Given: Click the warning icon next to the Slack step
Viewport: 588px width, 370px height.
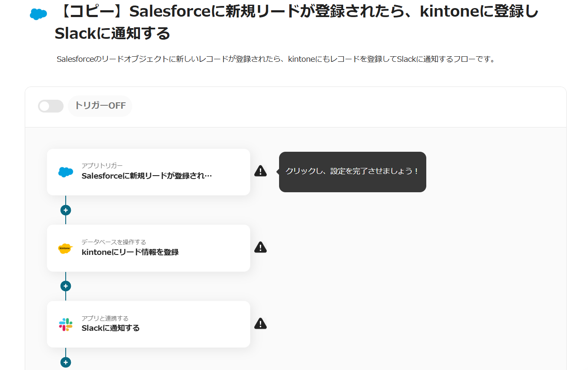Looking at the screenshot, I should (x=260, y=324).
